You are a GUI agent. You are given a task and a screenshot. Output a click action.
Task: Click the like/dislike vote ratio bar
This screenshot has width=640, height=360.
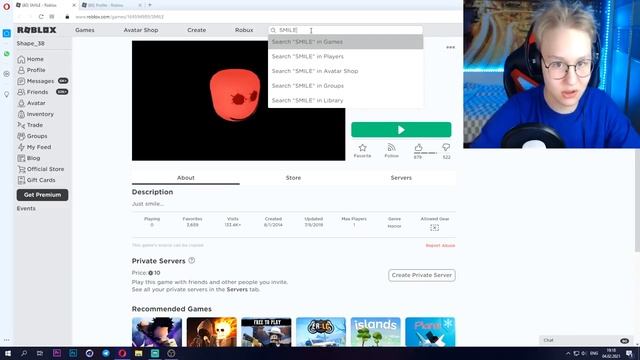click(x=425, y=153)
